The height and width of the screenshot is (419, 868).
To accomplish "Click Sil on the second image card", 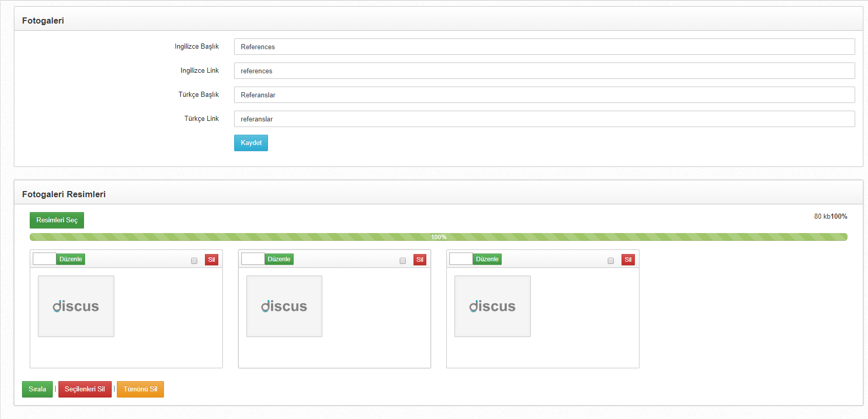I will [x=420, y=260].
